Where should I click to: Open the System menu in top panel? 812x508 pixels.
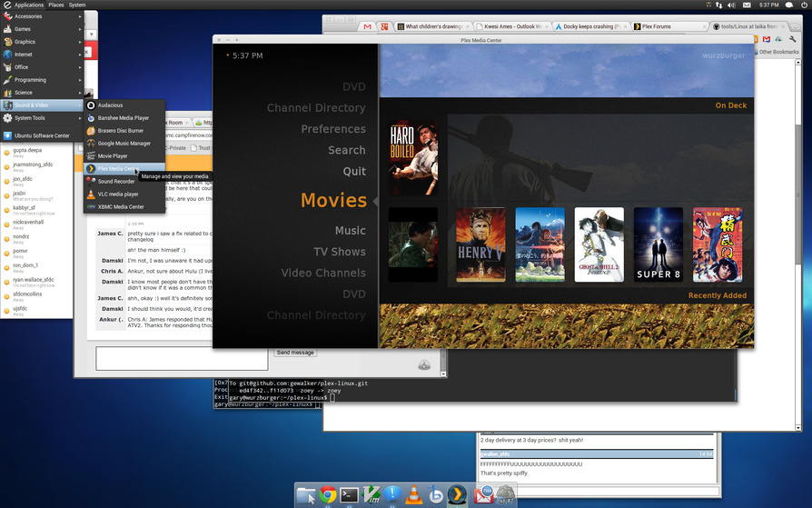[77, 5]
